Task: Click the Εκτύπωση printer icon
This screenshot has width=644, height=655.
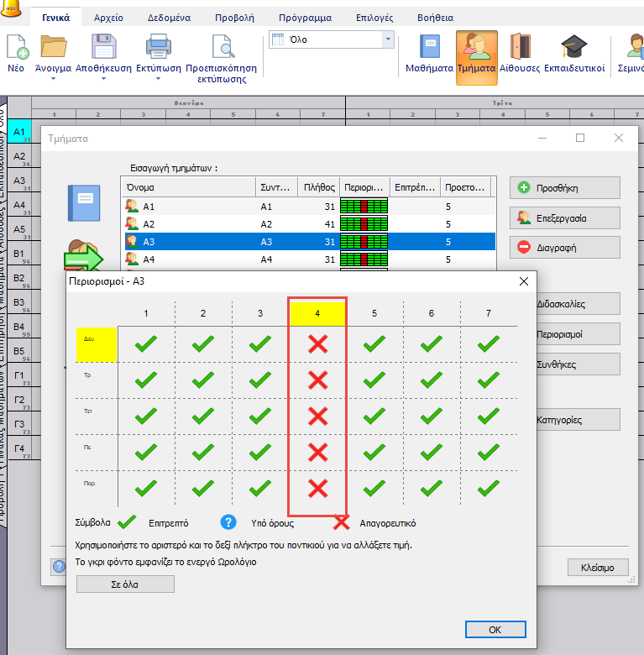Action: tap(159, 47)
